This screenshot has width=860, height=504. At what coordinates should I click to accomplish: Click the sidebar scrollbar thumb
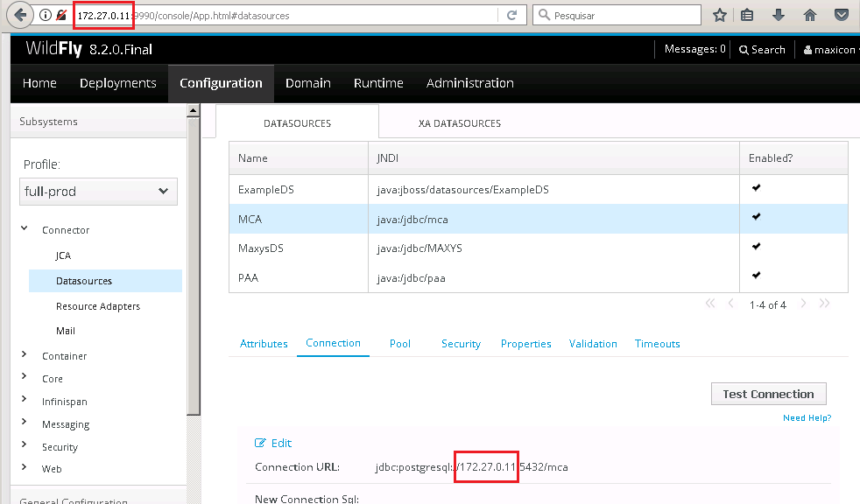[x=194, y=266]
